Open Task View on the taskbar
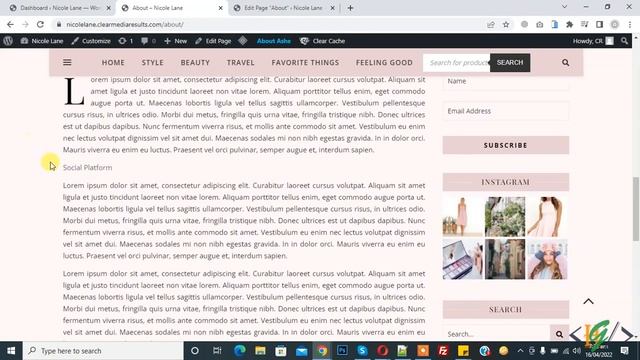Image resolution: width=640 pixels, height=360 pixels. pos(217,351)
